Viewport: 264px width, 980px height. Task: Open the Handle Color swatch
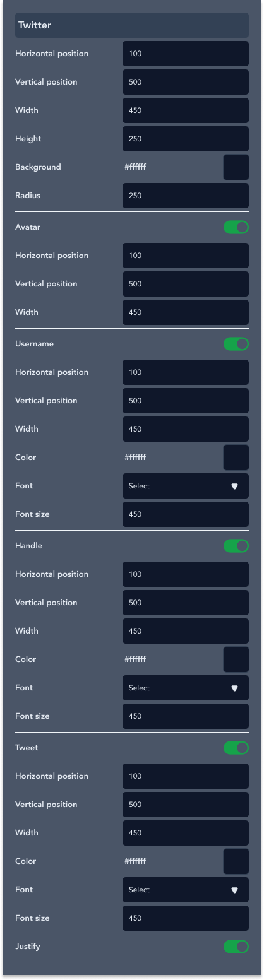(x=236, y=659)
